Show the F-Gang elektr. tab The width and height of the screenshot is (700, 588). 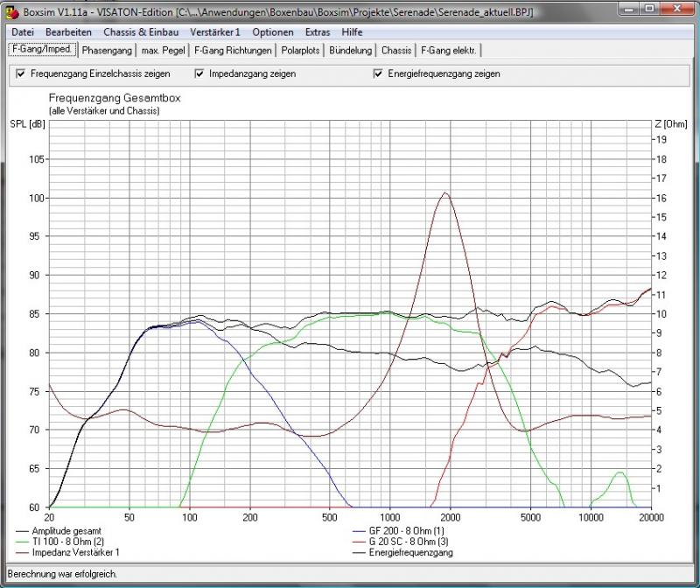click(448, 51)
